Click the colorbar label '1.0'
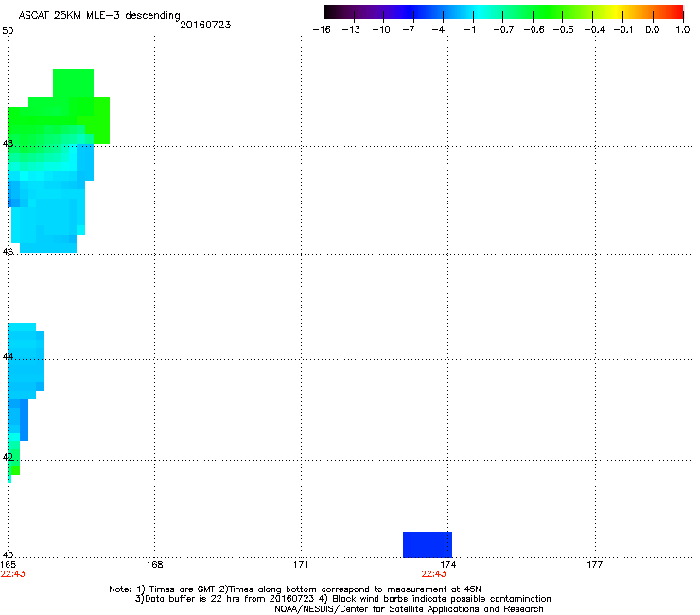Screen dimensions: 700x615 click(x=683, y=30)
